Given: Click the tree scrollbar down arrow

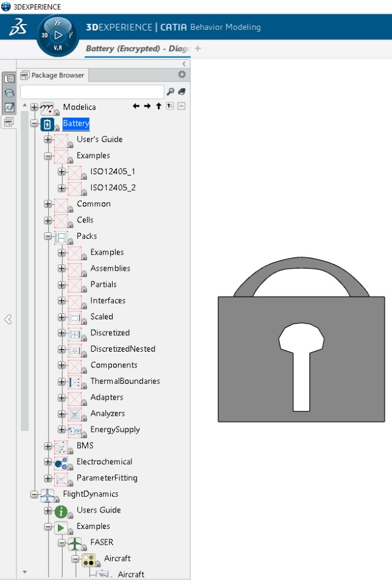Looking at the screenshot, I should coord(24,572).
